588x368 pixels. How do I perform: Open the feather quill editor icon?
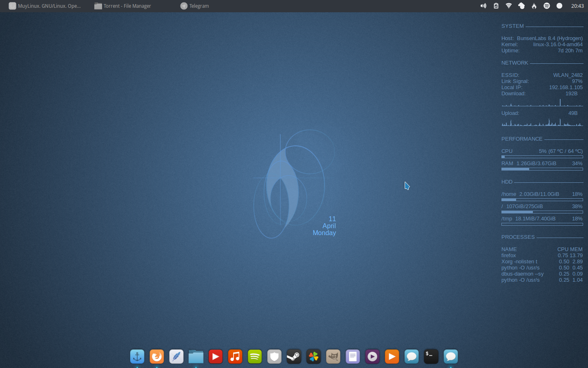point(176,357)
